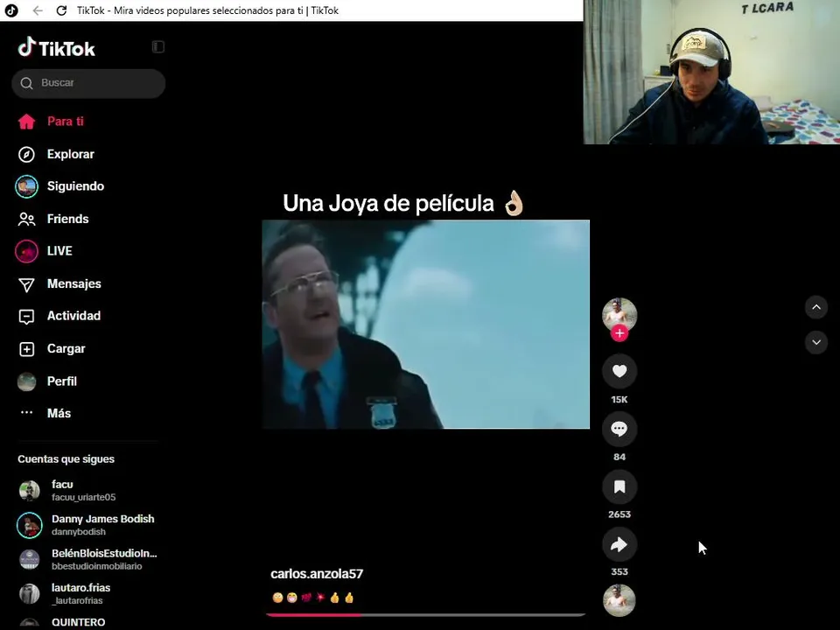Open the carlos.anzola57 username link
Viewport: 840px width, 630px height.
pos(317,574)
